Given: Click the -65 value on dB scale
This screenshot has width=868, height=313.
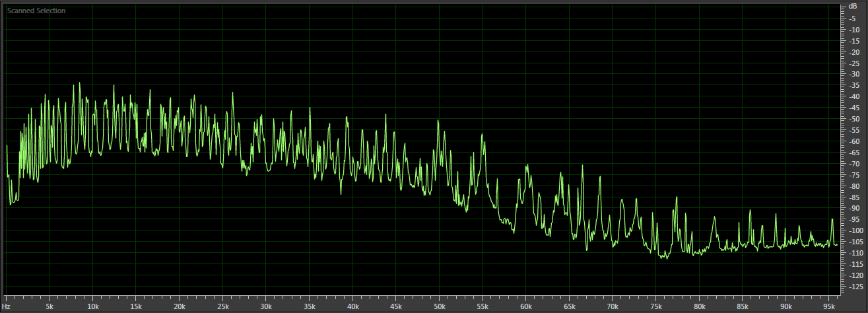Looking at the screenshot, I should point(853,153).
